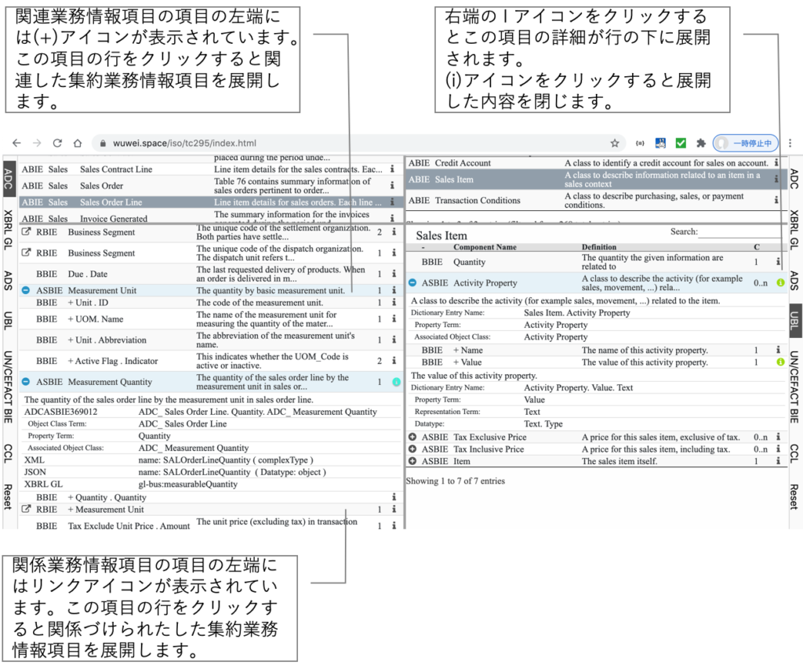Open info icon on the selected Sales Item row
The image size is (803, 672).
pos(776,180)
